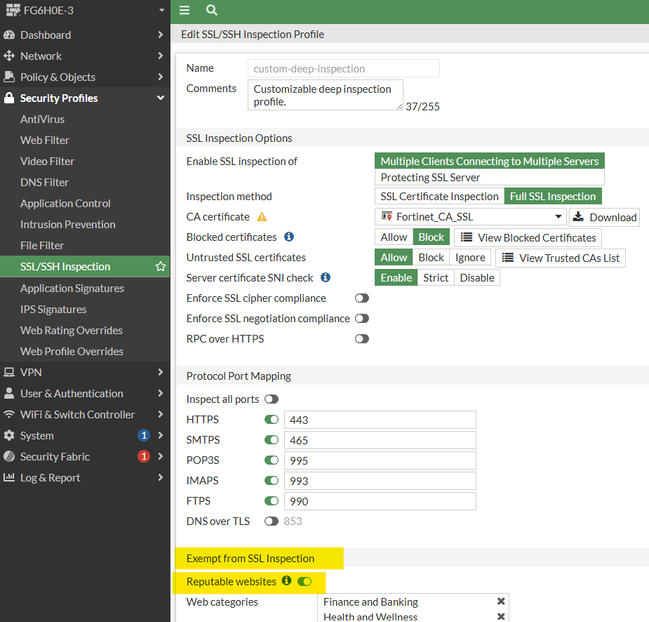Remove the Finance and Banking category
This screenshot has height=622, width=649.
point(501,602)
